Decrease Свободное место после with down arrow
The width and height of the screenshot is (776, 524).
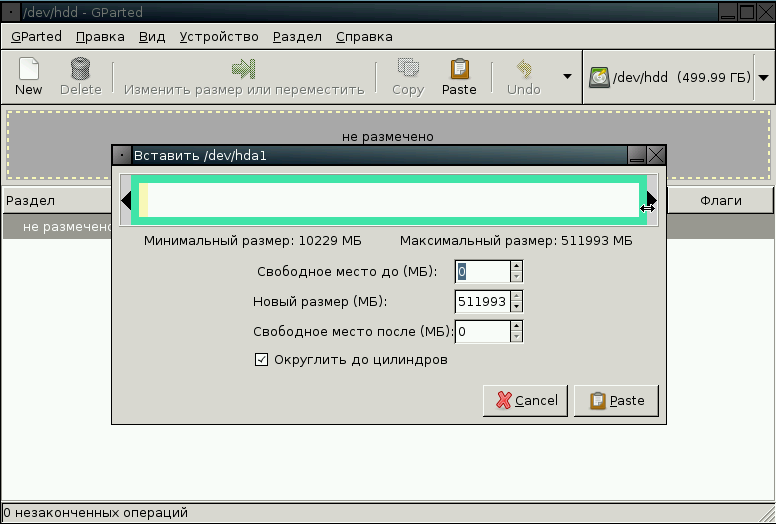(x=516, y=337)
